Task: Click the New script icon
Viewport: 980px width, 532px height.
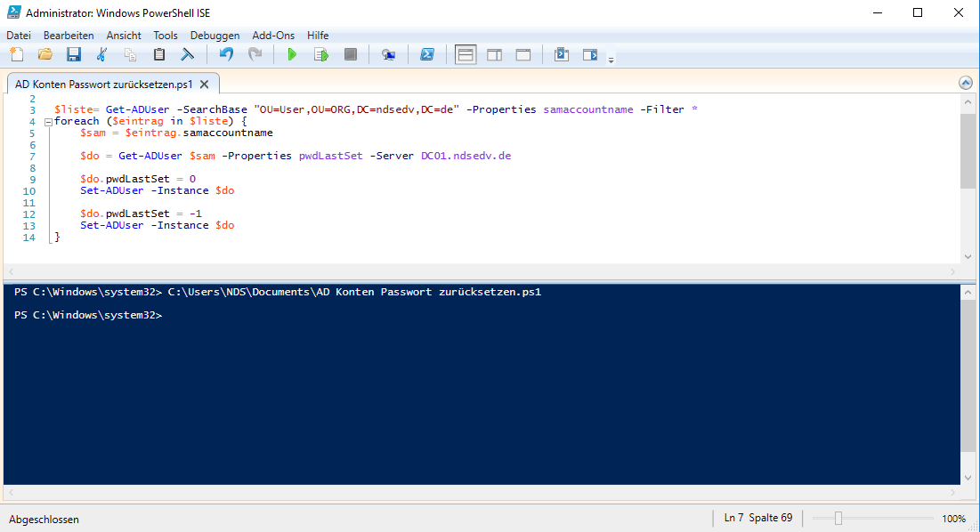Action: coord(16,55)
